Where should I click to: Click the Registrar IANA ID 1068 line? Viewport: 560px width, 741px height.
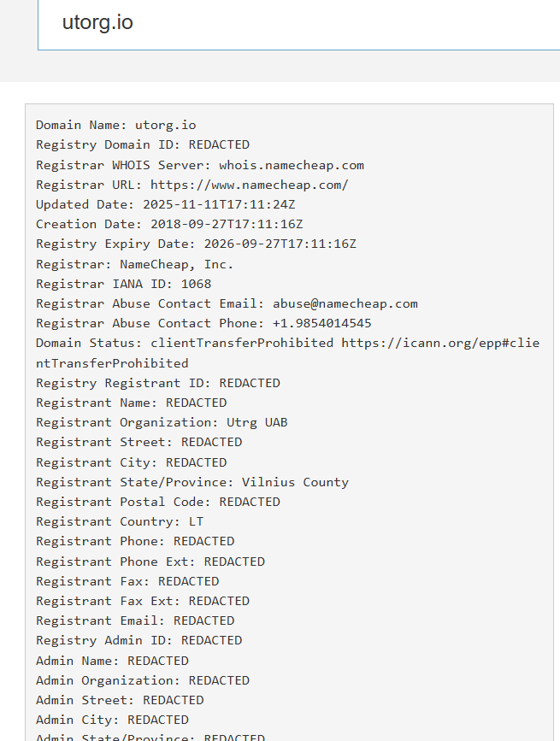(x=123, y=284)
